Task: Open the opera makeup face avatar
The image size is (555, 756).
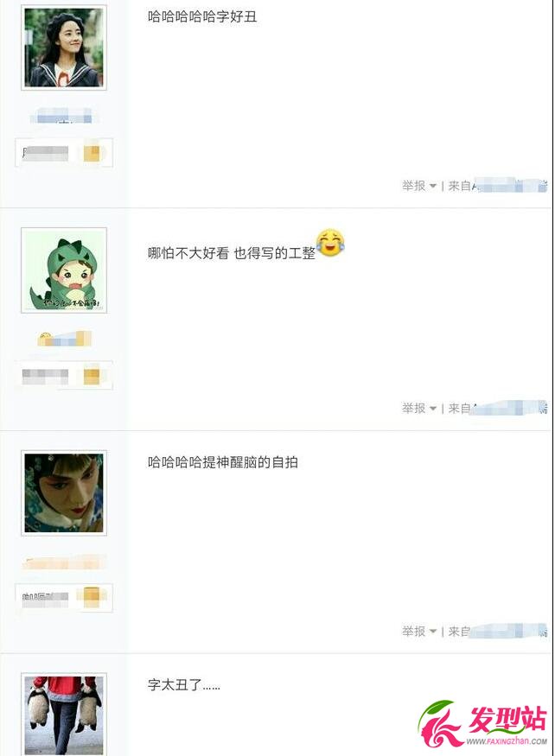Action: 64,492
